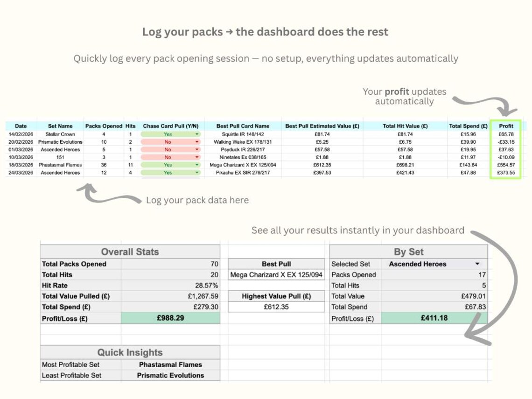
Task: Select Total Packs Opened value 70
Action: [x=170, y=264]
